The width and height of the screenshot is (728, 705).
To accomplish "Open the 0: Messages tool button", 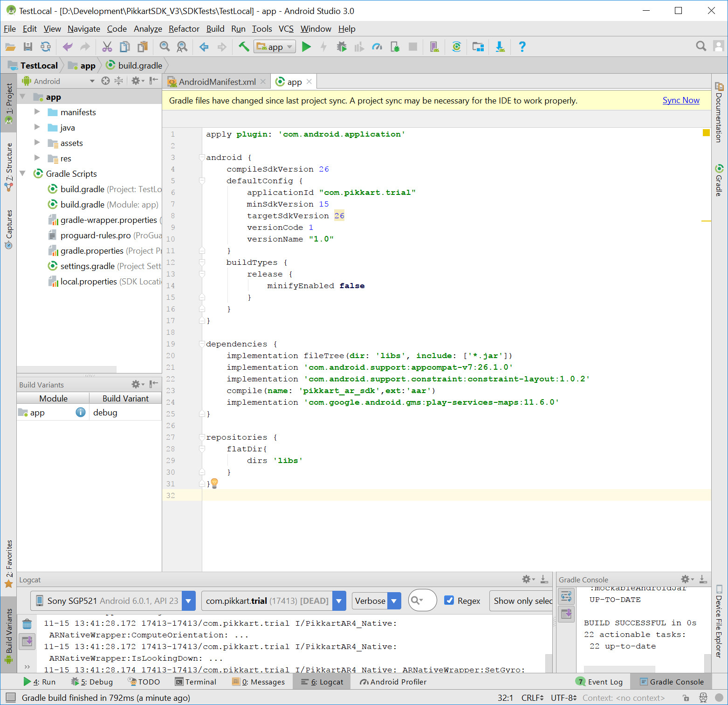I will [x=258, y=682].
